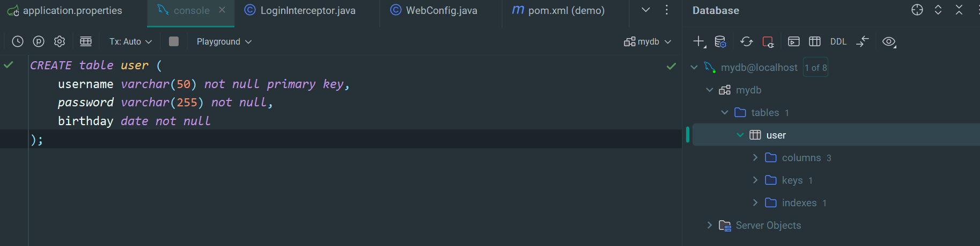The height and width of the screenshot is (246, 980).
Task: Click the add new data source plus icon
Action: pos(698,41)
